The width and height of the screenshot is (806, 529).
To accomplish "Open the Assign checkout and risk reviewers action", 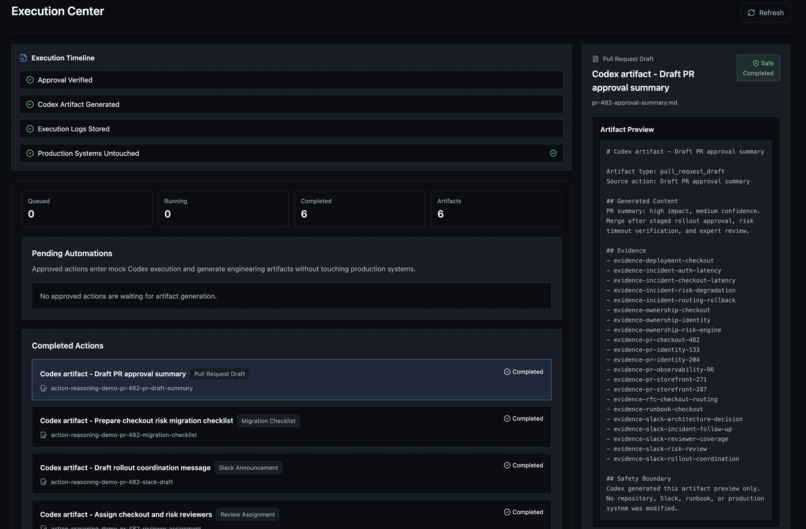I will [291, 515].
